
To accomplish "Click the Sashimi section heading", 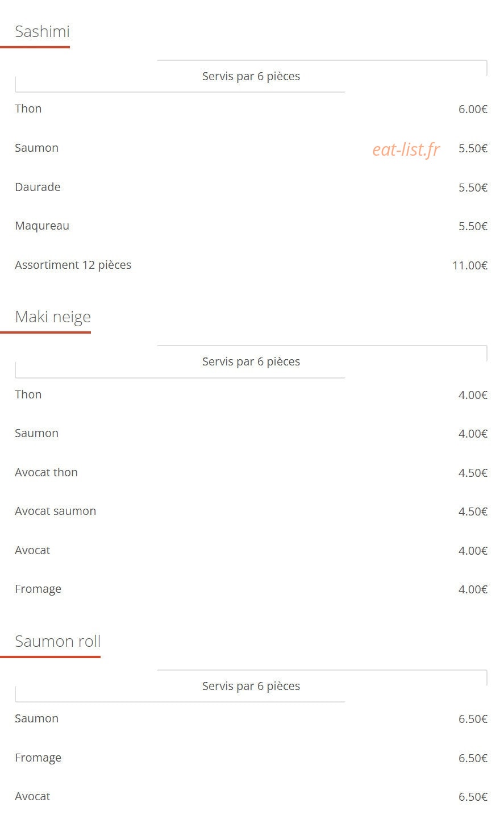I will 42,31.
